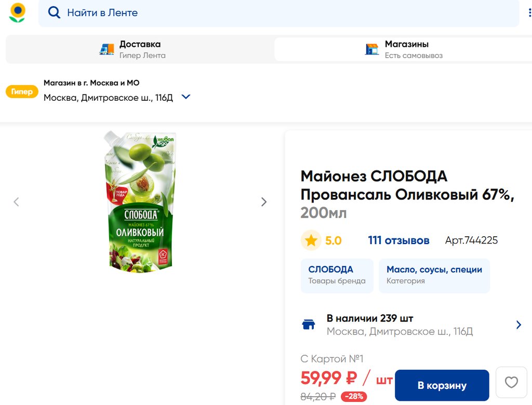Click the stores building icon
Screen dimensions: 532x405
372,49
